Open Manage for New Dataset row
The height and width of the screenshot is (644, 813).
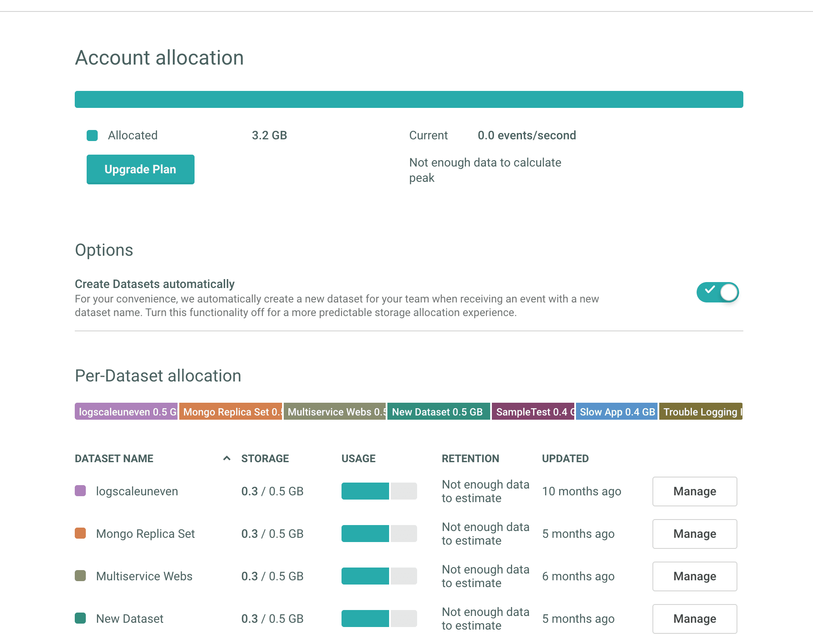pos(694,619)
